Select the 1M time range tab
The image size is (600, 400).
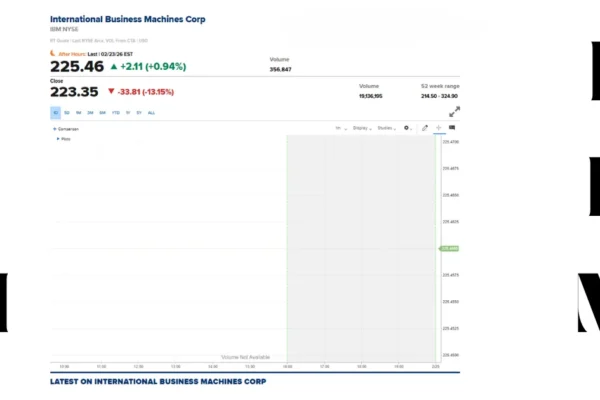78,113
